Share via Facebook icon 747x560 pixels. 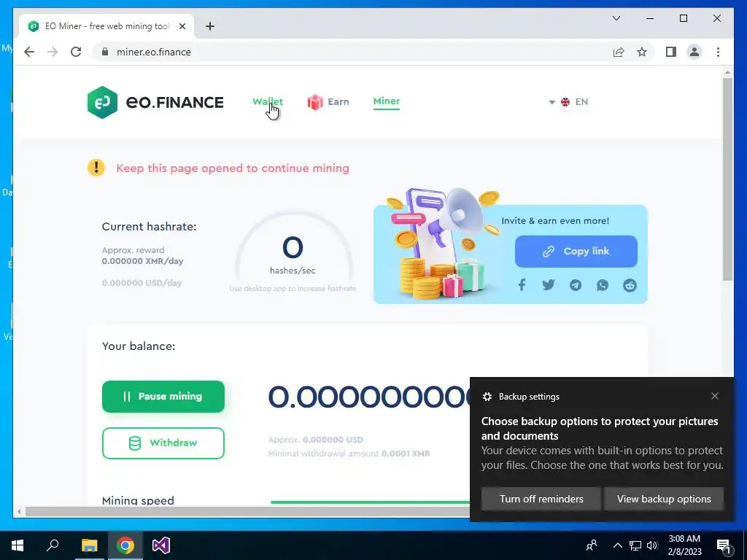(x=522, y=285)
